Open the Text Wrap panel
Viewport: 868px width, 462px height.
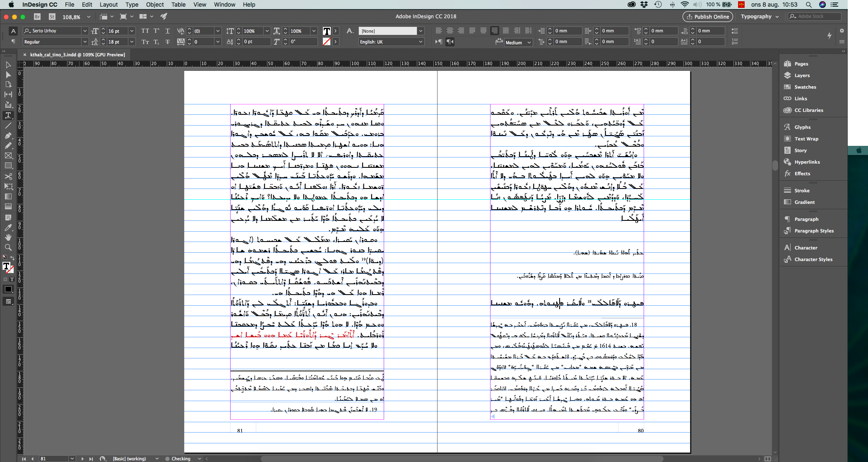(806, 139)
